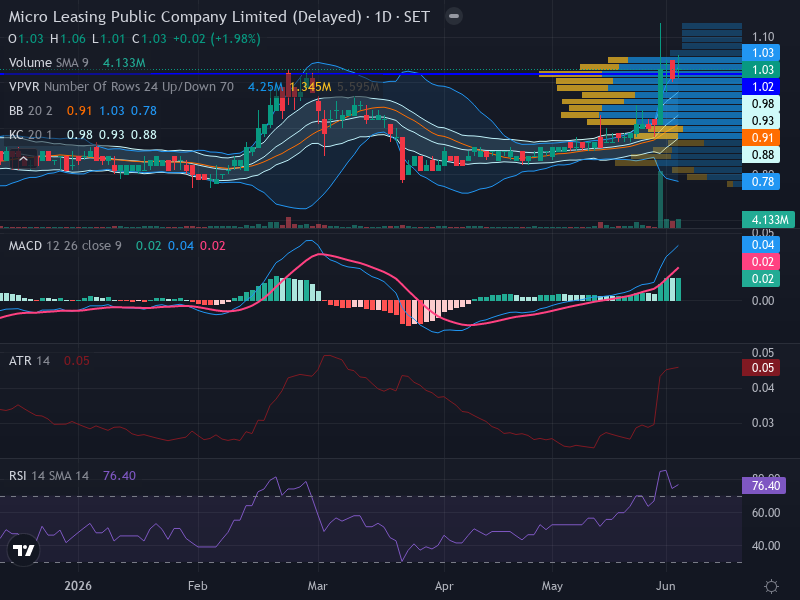Click the pink 0.02 MACD signal axis label
The image size is (800, 600).
click(x=761, y=262)
